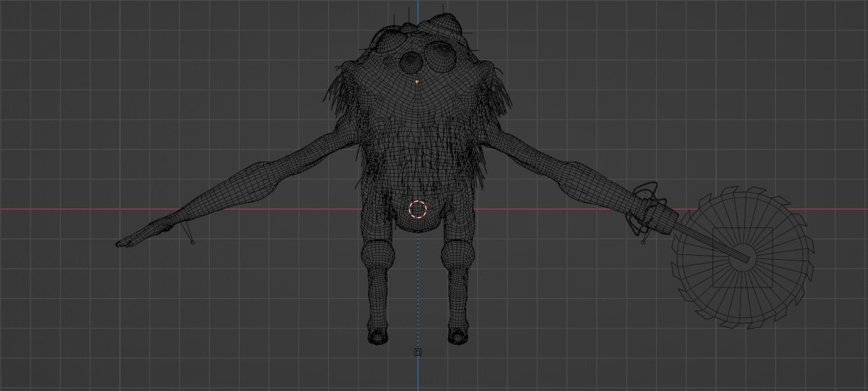Select the circular saw blade mesh
Screen dimensions: 868x391
[x=742, y=258]
